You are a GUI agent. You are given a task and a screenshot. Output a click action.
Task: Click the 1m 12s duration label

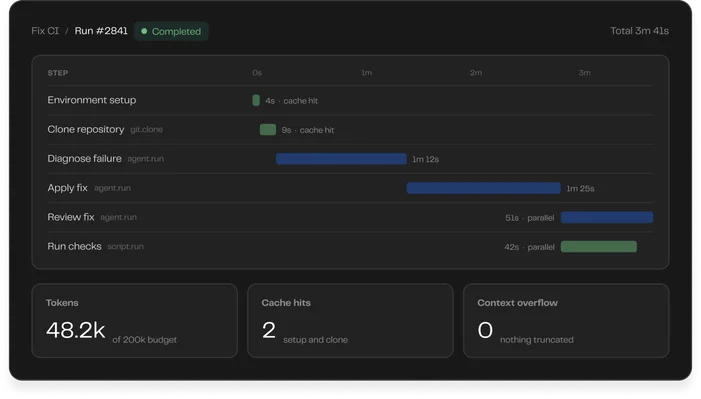425,159
